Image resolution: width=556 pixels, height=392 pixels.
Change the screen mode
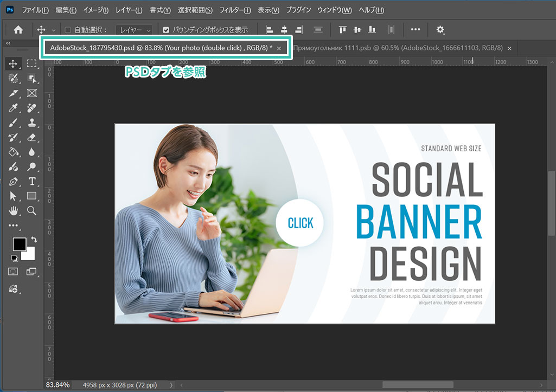31,272
